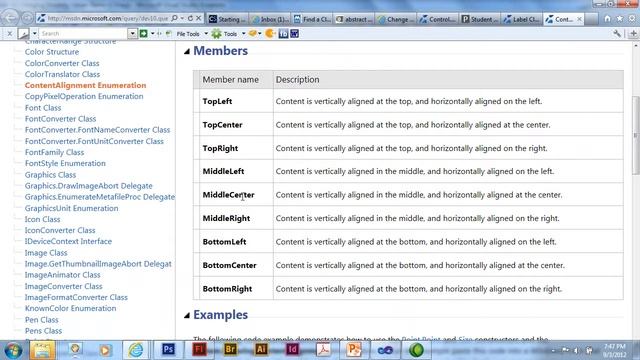Viewport: 640px width, 360px height.
Task: Click the blue 'fb' toolbar icon
Action: click(283, 33)
